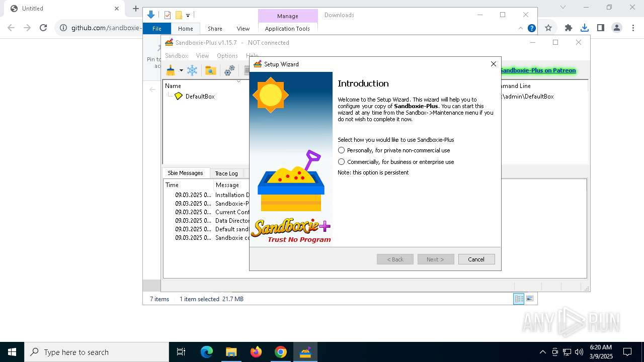Image resolution: width=644 pixels, height=362 pixels.
Task: Click the folder-with-magnifier toolbar icon
Action: pos(210,70)
